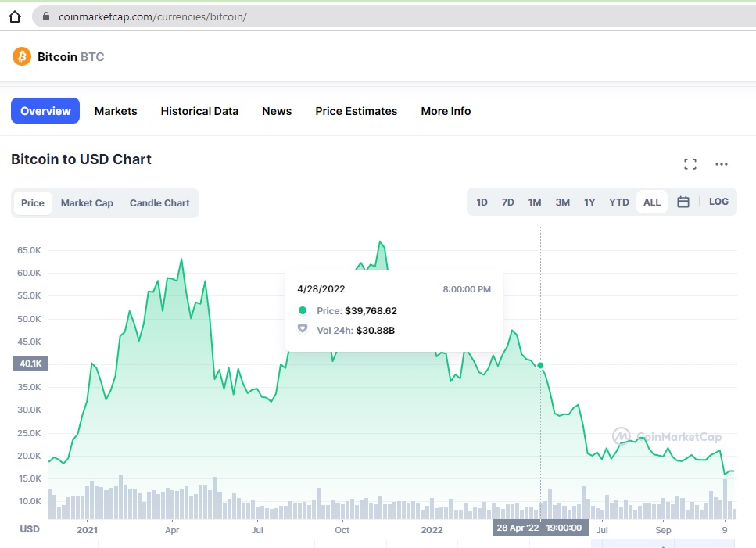Click the Sep x-axis label
756x548 pixels.
click(x=663, y=530)
